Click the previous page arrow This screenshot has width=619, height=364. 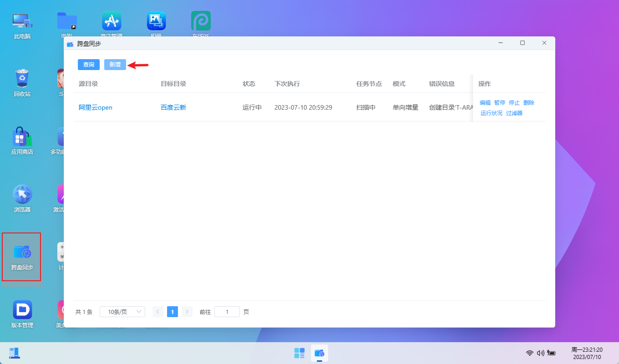click(x=157, y=312)
